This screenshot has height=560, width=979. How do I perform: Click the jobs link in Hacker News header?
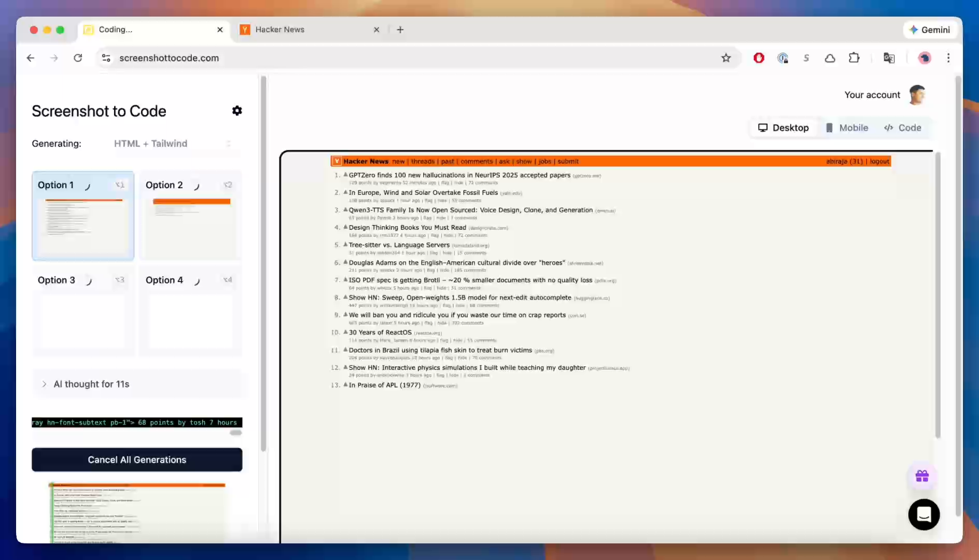[x=544, y=161]
